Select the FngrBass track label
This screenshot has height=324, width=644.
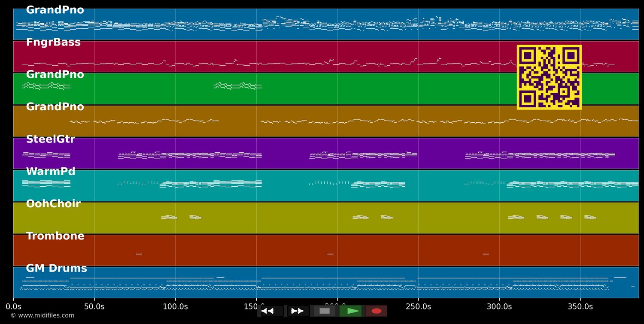(53, 42)
